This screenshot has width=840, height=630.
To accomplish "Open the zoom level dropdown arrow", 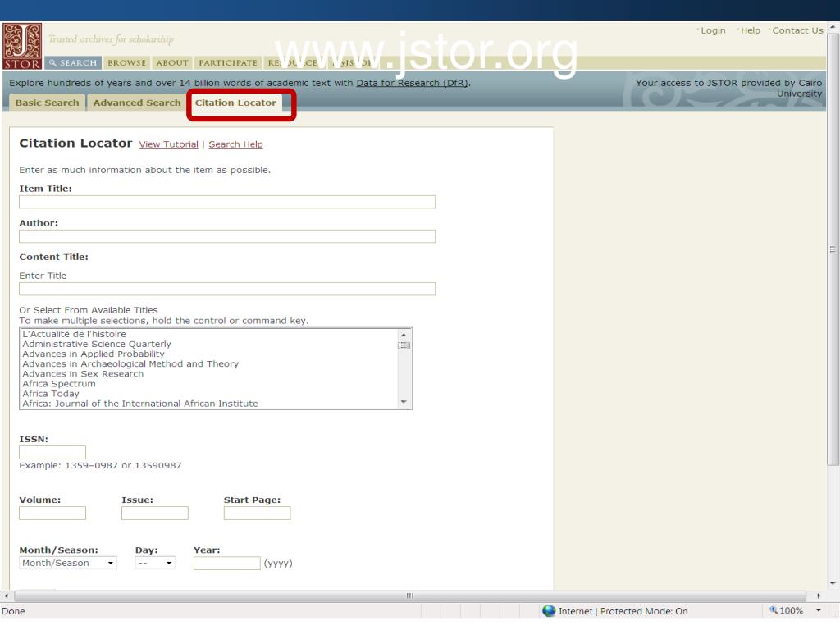I will [819, 610].
